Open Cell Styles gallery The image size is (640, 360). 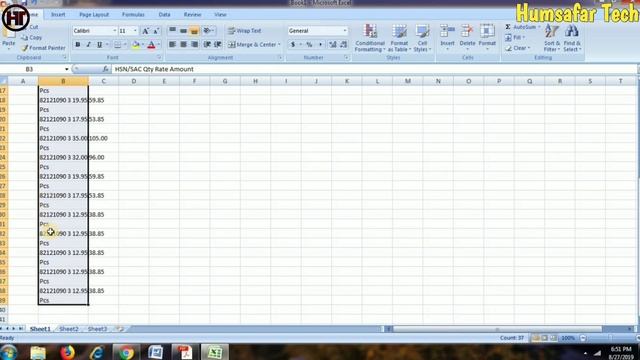tap(422, 38)
